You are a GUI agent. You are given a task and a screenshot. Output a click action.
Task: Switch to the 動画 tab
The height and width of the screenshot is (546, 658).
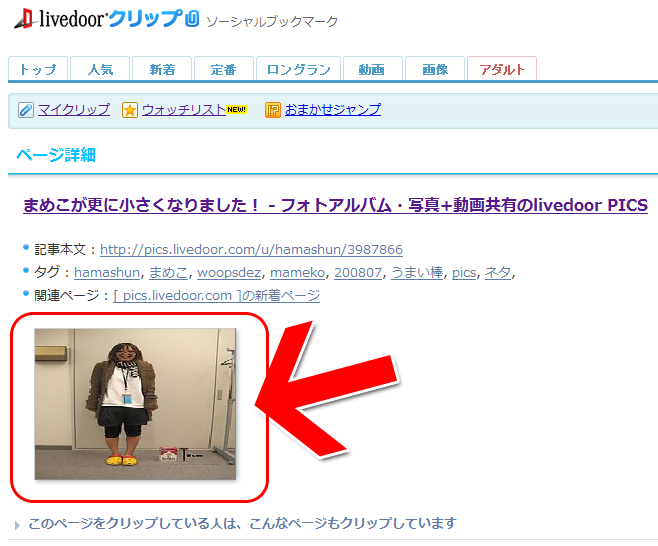[x=372, y=69]
